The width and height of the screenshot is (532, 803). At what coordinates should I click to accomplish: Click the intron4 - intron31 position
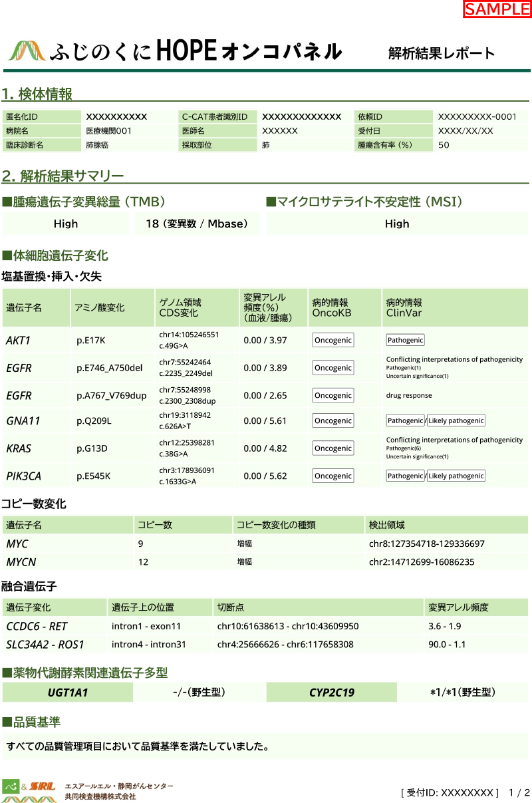click(149, 644)
